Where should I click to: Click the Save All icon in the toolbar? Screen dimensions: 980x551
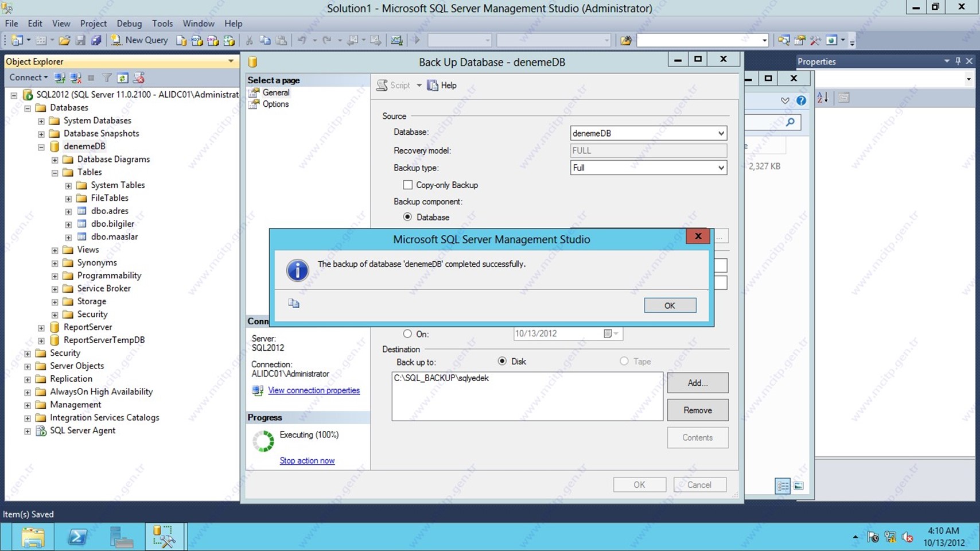pos(96,40)
